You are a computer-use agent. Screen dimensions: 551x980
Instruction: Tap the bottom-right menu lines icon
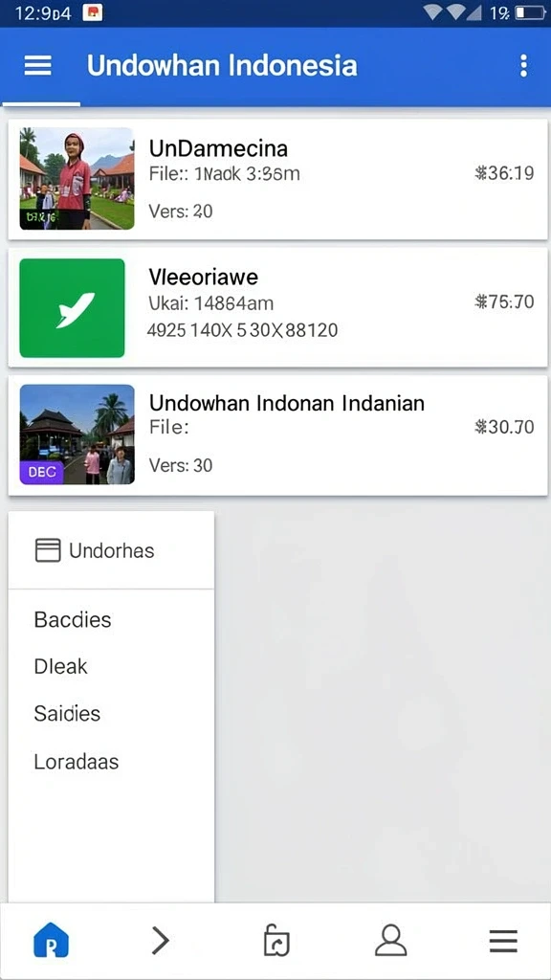point(503,941)
